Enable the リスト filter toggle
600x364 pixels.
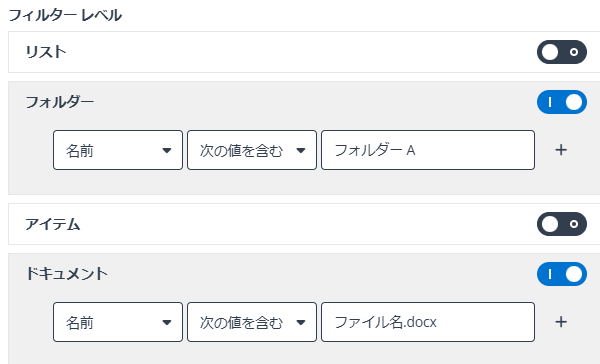point(562,52)
